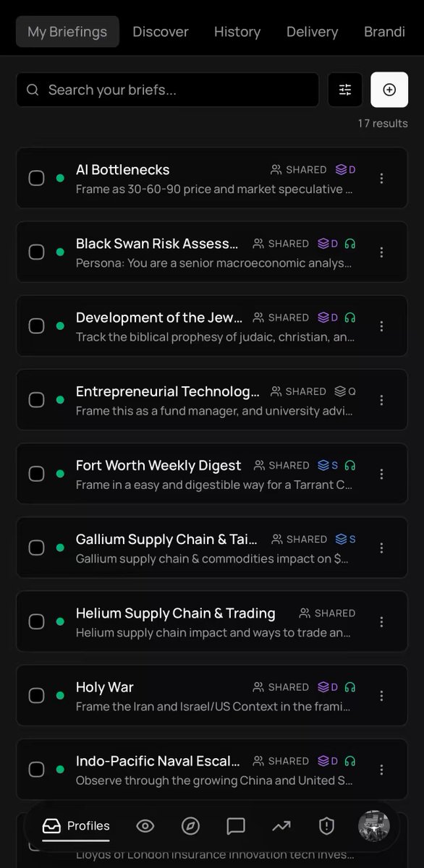Open three-dot menu for Helium Supply Chain
424x868 pixels.
pos(382,622)
